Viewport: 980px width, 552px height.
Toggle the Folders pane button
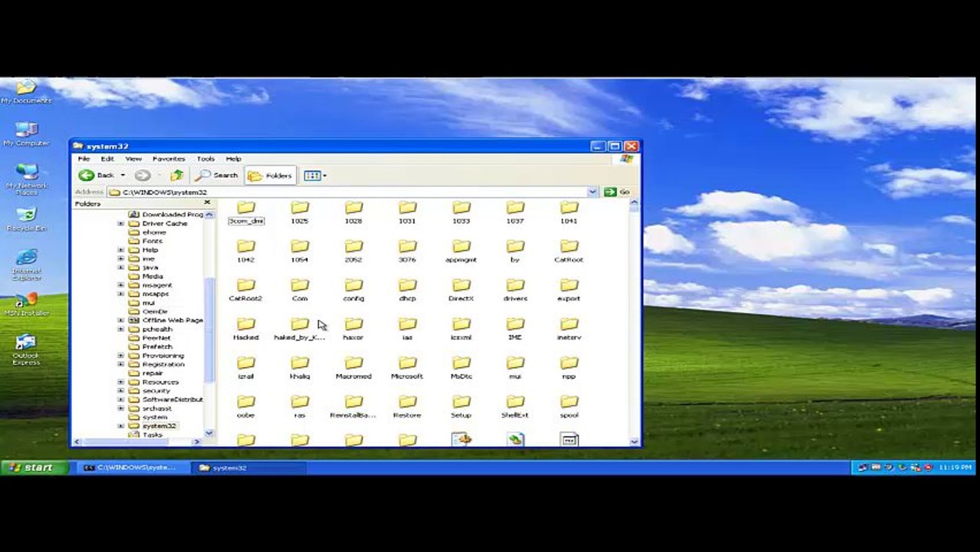[270, 176]
